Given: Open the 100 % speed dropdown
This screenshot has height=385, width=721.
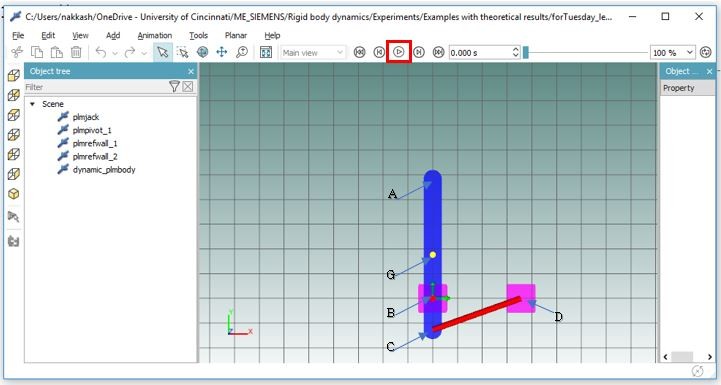Looking at the screenshot, I should (672, 52).
